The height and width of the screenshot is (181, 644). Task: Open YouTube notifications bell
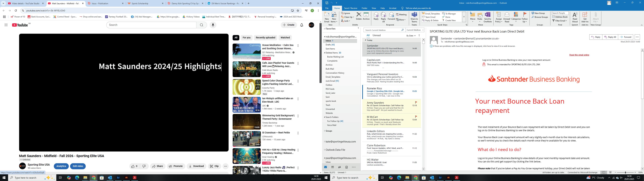click(x=302, y=25)
